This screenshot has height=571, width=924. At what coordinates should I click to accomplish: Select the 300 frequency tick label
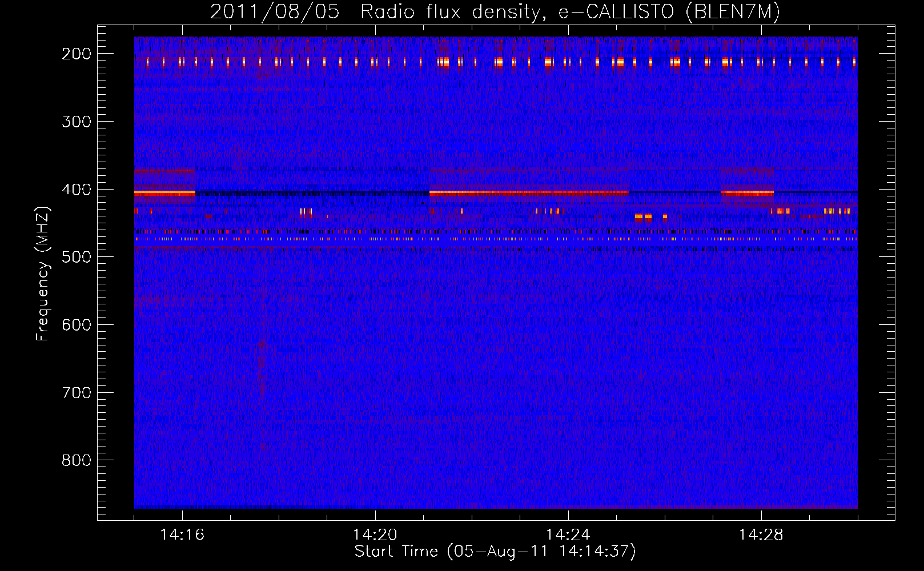pos(77,122)
